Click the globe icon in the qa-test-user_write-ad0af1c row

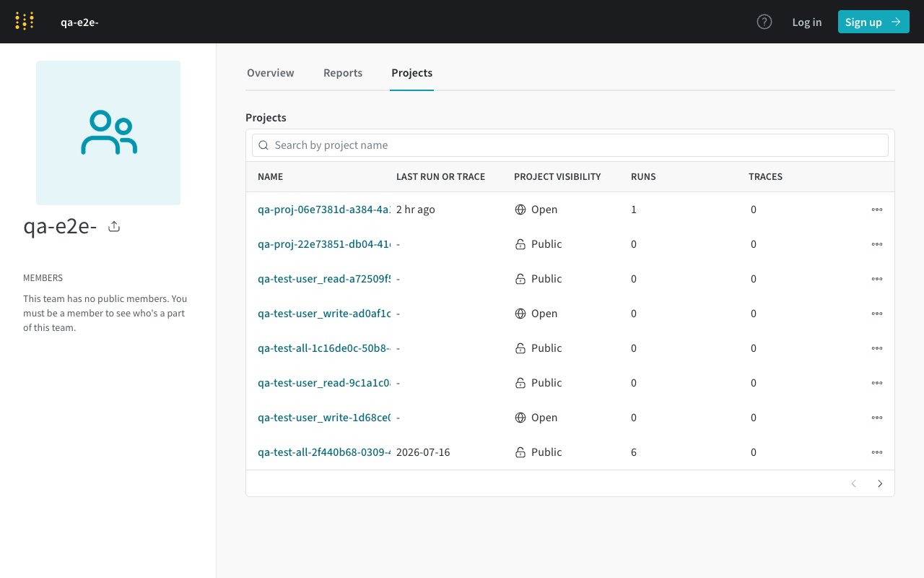(x=520, y=314)
